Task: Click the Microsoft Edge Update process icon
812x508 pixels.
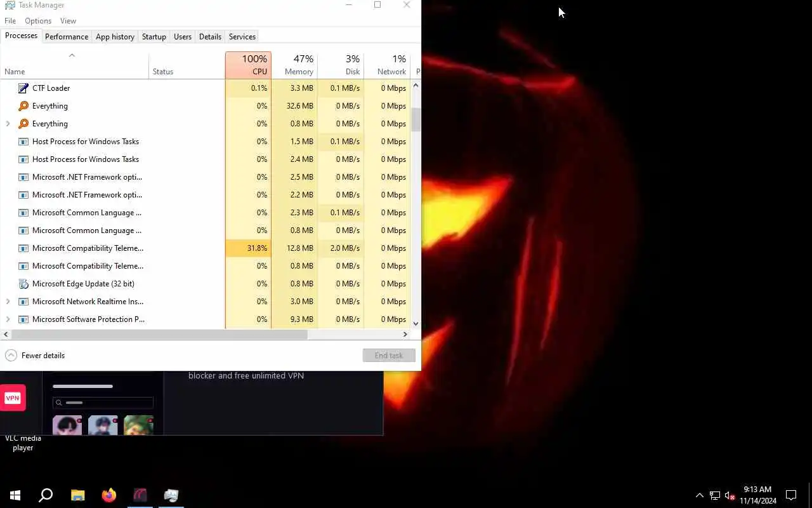Action: (x=23, y=284)
